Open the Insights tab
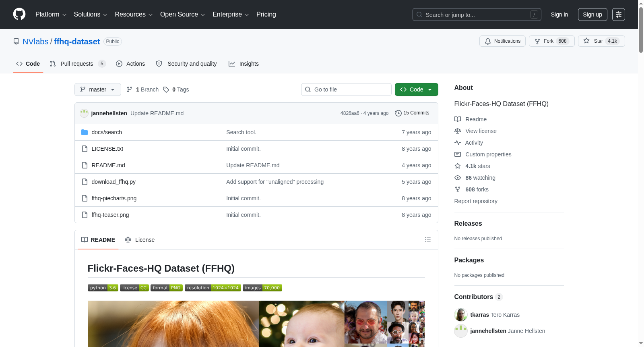The width and height of the screenshot is (644, 347). [x=244, y=64]
